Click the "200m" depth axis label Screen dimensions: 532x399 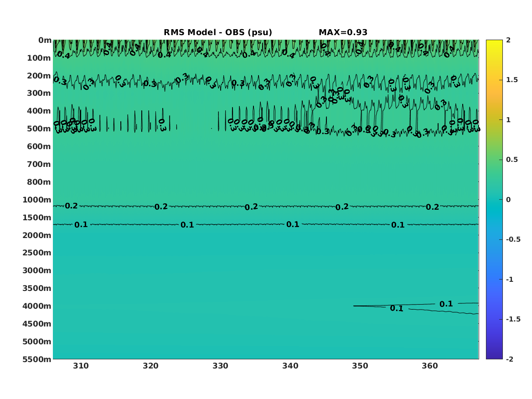tap(39, 76)
